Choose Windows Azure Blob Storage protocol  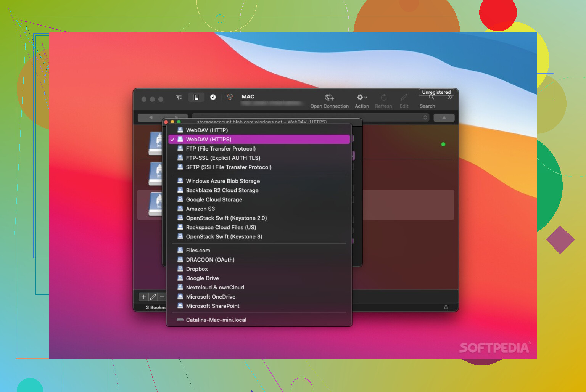pyautogui.click(x=223, y=181)
